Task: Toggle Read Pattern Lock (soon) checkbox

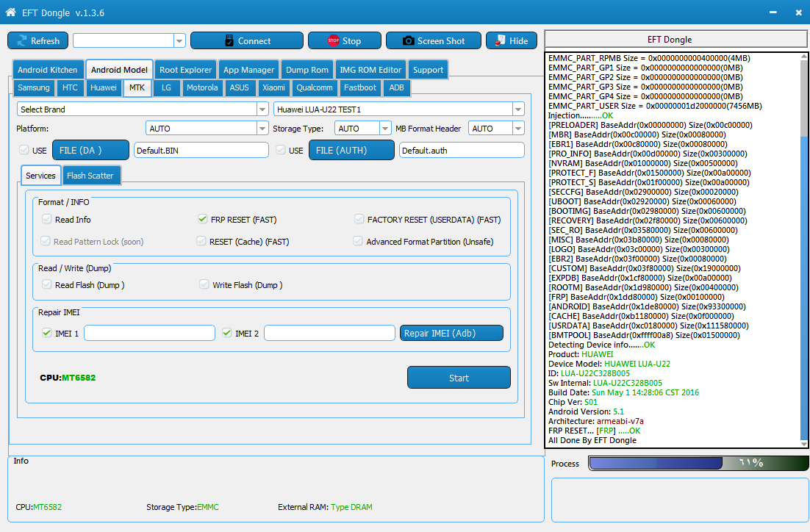Action: click(x=46, y=241)
